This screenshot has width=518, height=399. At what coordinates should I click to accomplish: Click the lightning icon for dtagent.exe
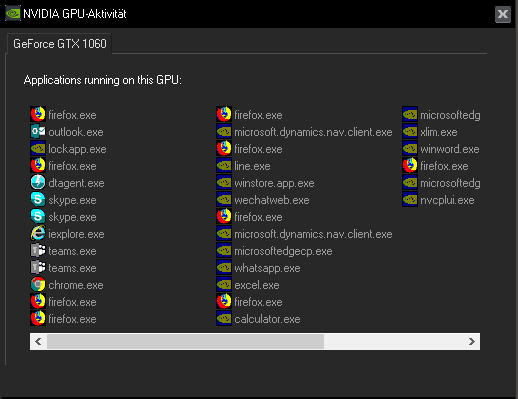coord(38,183)
